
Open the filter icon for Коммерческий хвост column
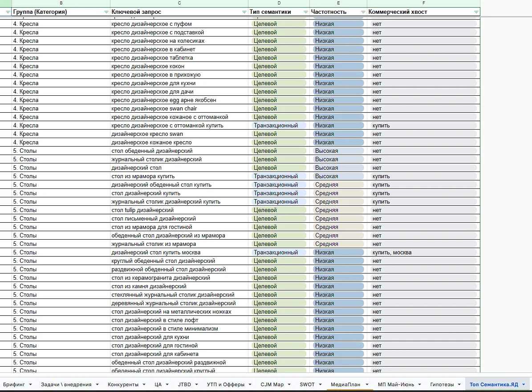(x=476, y=12)
